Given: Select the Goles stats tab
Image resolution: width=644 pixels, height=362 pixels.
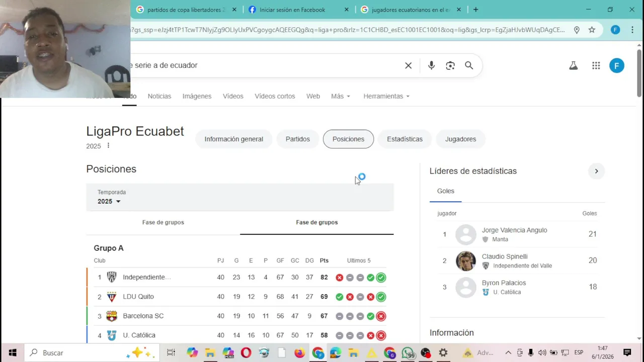Looking at the screenshot, I should pos(446,191).
